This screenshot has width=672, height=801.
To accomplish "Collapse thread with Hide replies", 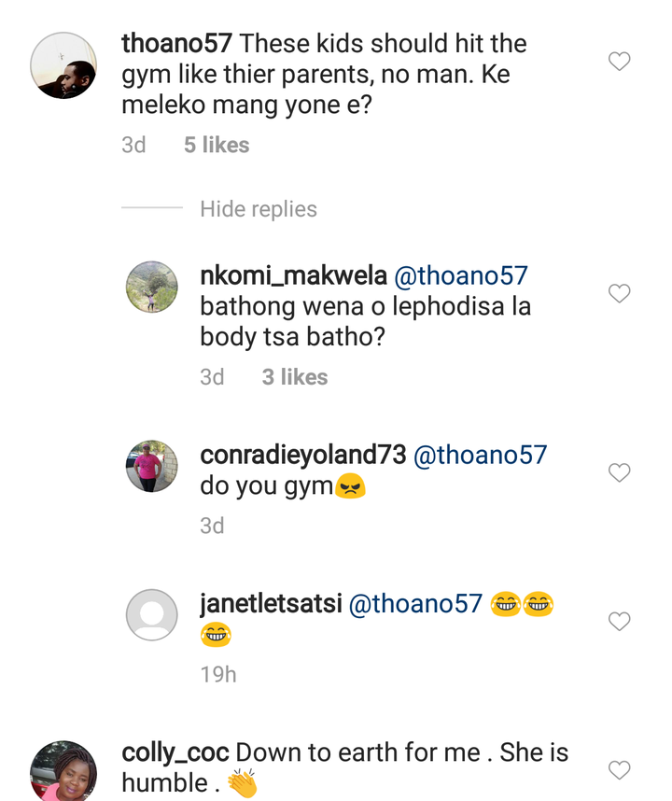I will [259, 209].
